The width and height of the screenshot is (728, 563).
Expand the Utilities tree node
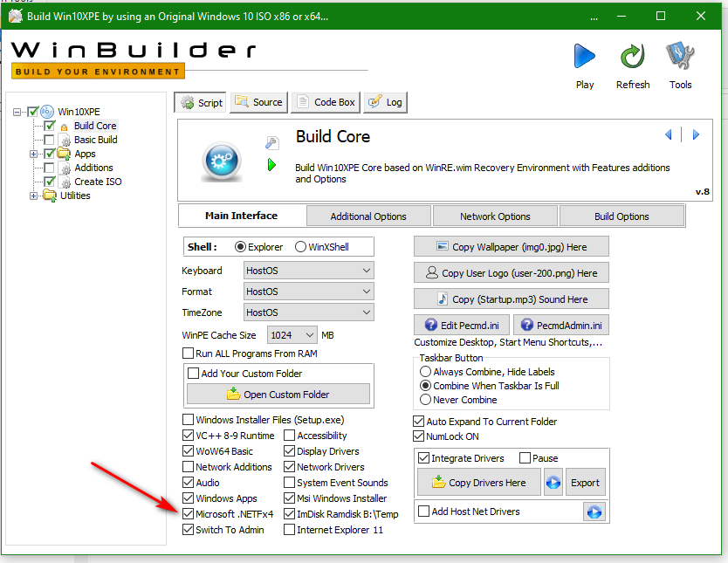tap(33, 196)
